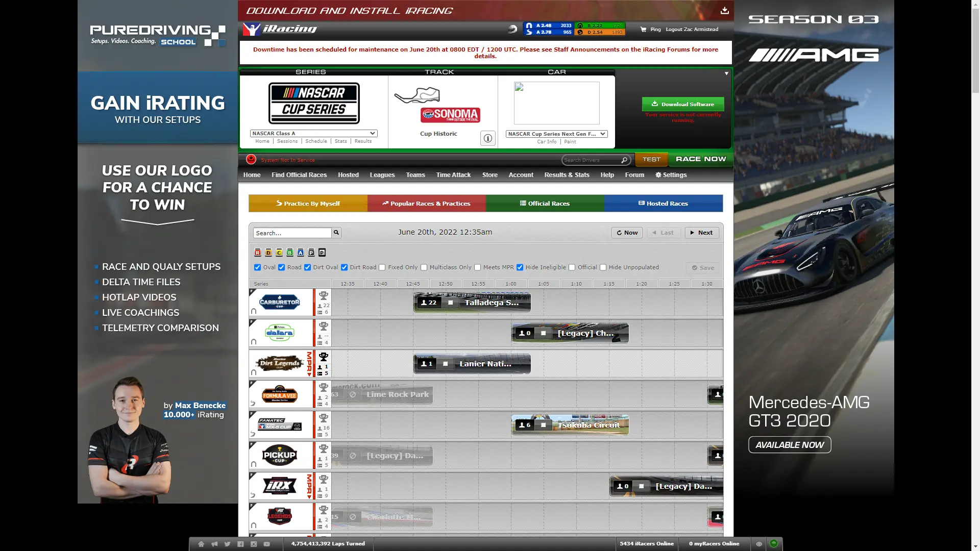Image resolution: width=980 pixels, height=551 pixels.
Task: Filter by B license class icon
Action: (290, 253)
